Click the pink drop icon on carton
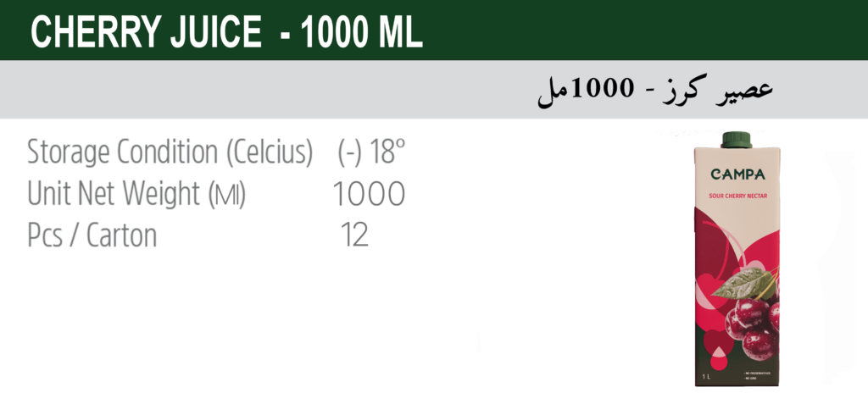This screenshot has width=868, height=404. (719, 357)
